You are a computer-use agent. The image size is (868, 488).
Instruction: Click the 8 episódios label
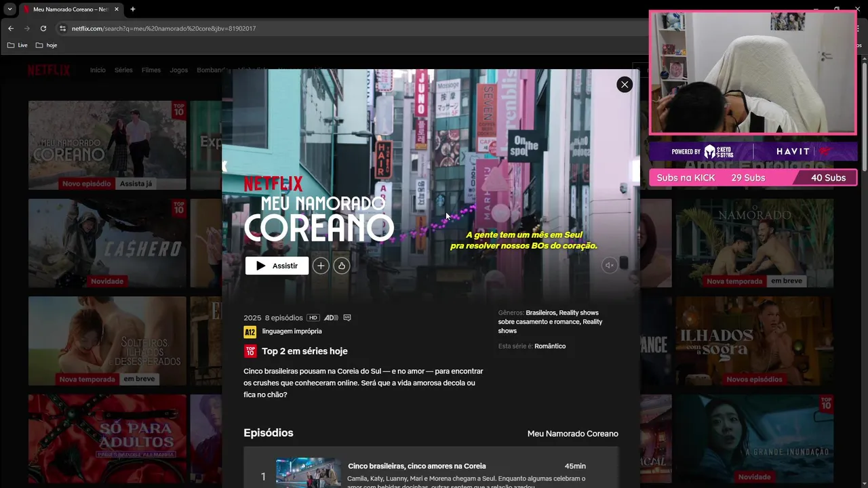click(284, 318)
